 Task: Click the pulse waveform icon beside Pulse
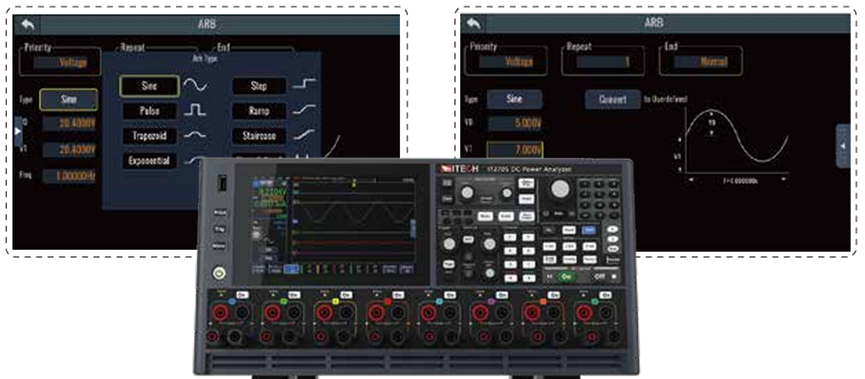click(195, 110)
